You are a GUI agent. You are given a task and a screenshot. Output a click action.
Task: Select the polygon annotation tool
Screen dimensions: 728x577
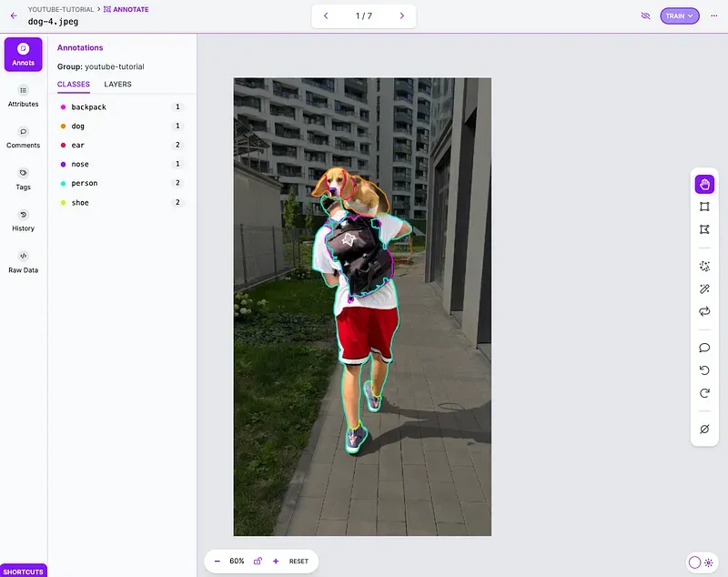(x=704, y=229)
